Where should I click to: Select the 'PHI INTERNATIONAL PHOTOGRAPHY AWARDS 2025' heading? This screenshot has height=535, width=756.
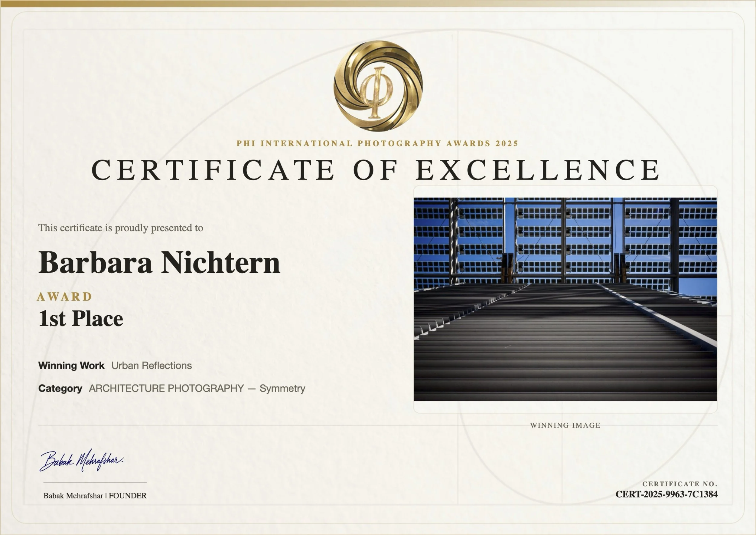[x=377, y=144]
